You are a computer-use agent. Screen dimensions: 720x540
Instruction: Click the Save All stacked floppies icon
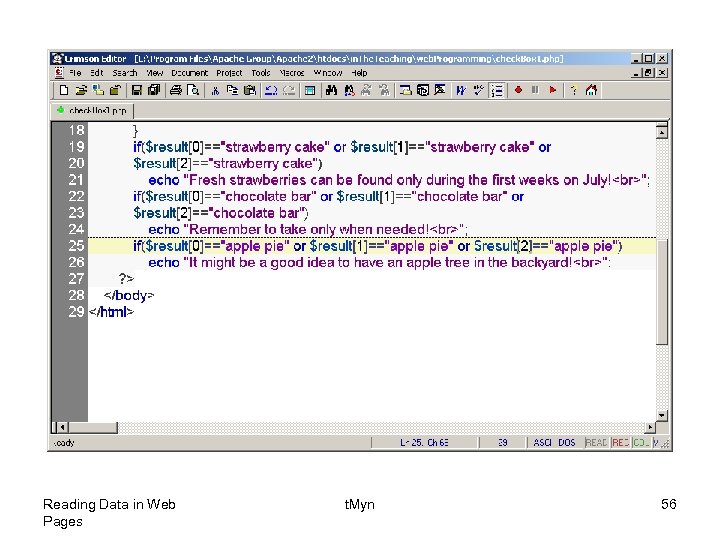[154, 90]
